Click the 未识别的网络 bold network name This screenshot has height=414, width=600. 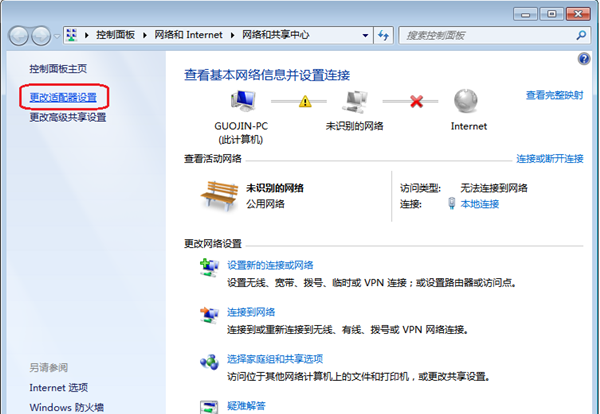coord(275,188)
